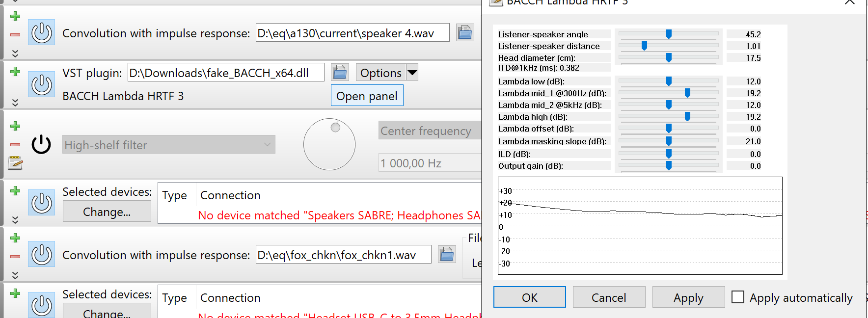868x318 pixels.
Task: Change devices for Speakers SABRE selection
Action: (107, 212)
